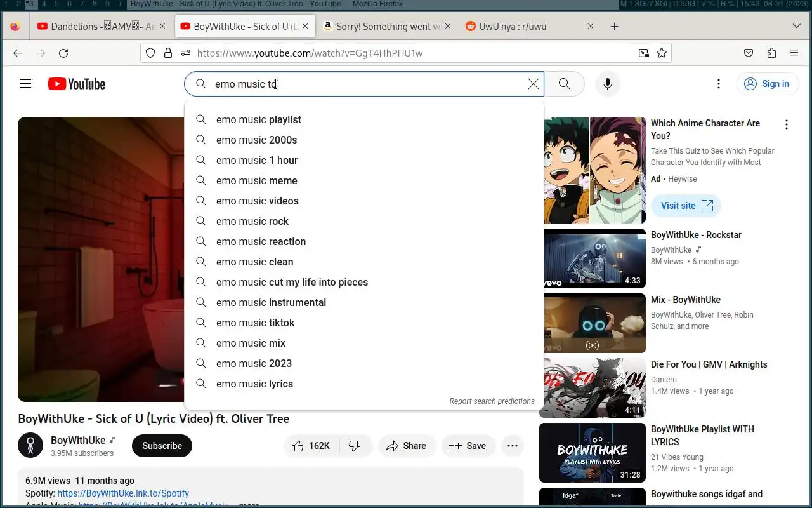
Task: Go back in Firefox history
Action: point(18,53)
